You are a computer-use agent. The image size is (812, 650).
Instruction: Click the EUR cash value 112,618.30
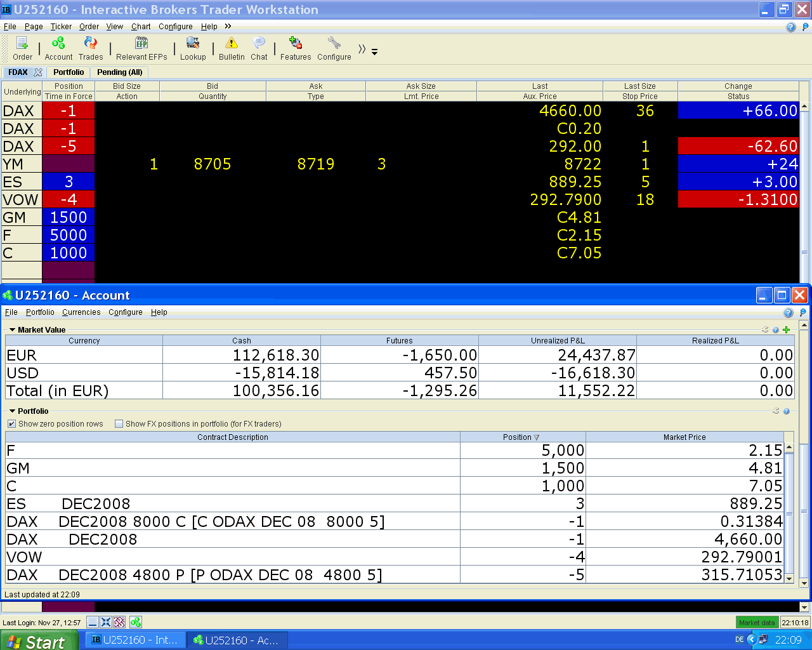coord(242,355)
